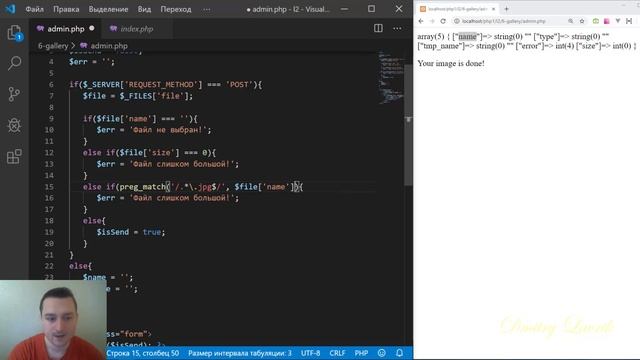Click the feedback smiley in status bar
640x360 pixels.
pyautogui.click(x=382, y=353)
